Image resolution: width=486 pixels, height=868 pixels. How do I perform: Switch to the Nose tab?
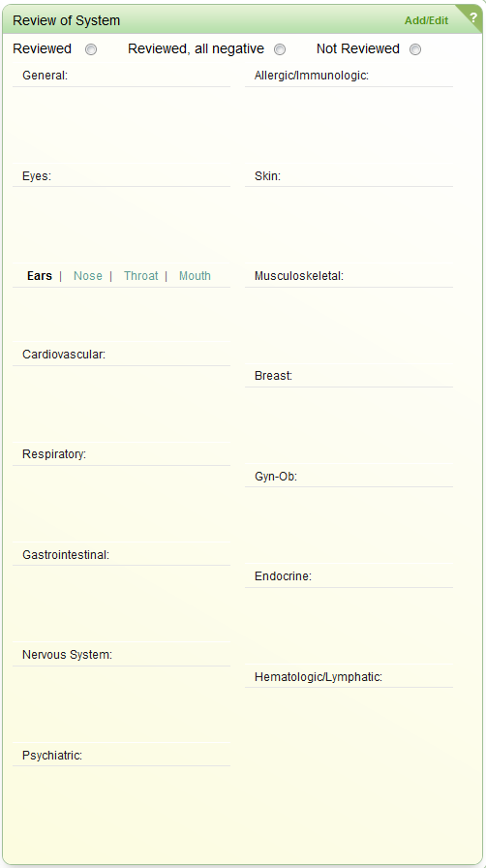click(88, 276)
